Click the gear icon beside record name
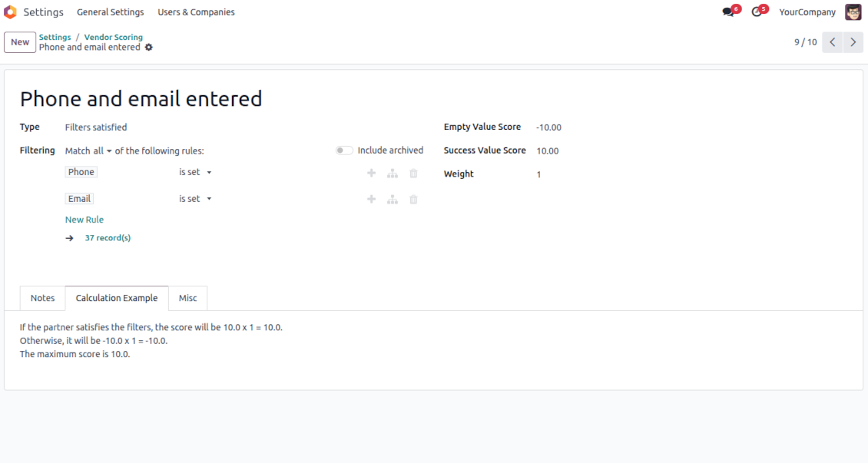Screen dimensions: 868x463 pos(148,48)
